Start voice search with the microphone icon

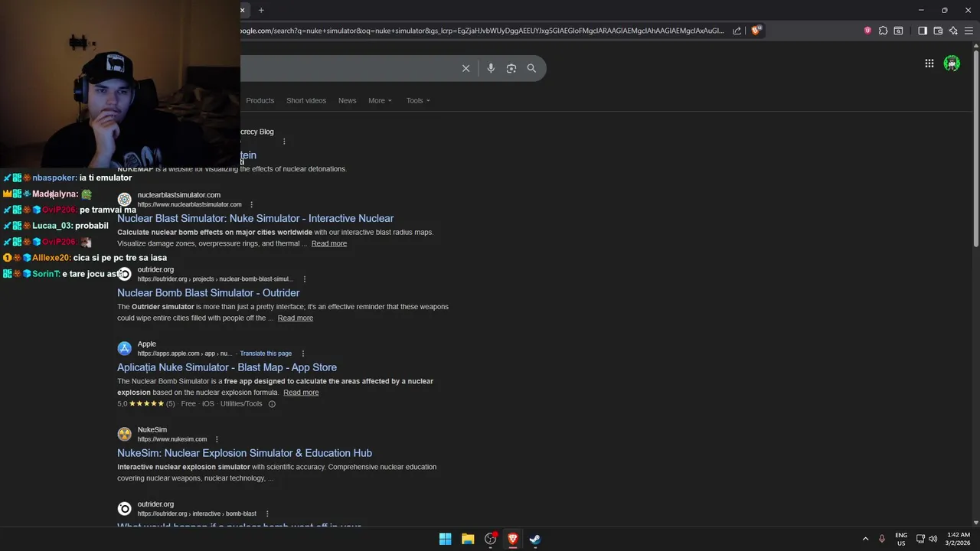[491, 68]
